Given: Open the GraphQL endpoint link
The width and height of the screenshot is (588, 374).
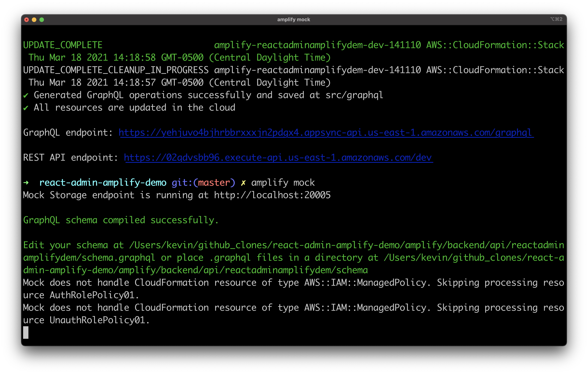Looking at the screenshot, I should pos(326,133).
